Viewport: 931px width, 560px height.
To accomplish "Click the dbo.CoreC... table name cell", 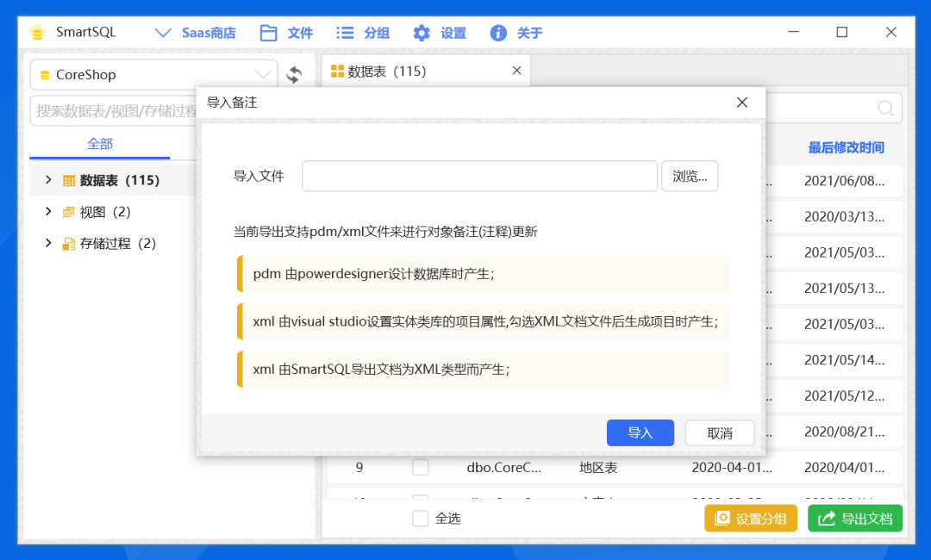I will click(x=504, y=468).
